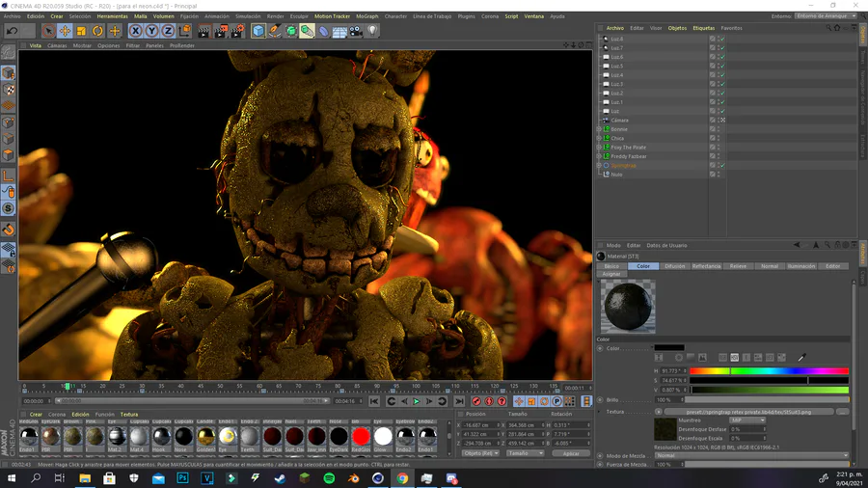Expand the Freddy Fazbear object tree
The image size is (868, 488).
(599, 156)
